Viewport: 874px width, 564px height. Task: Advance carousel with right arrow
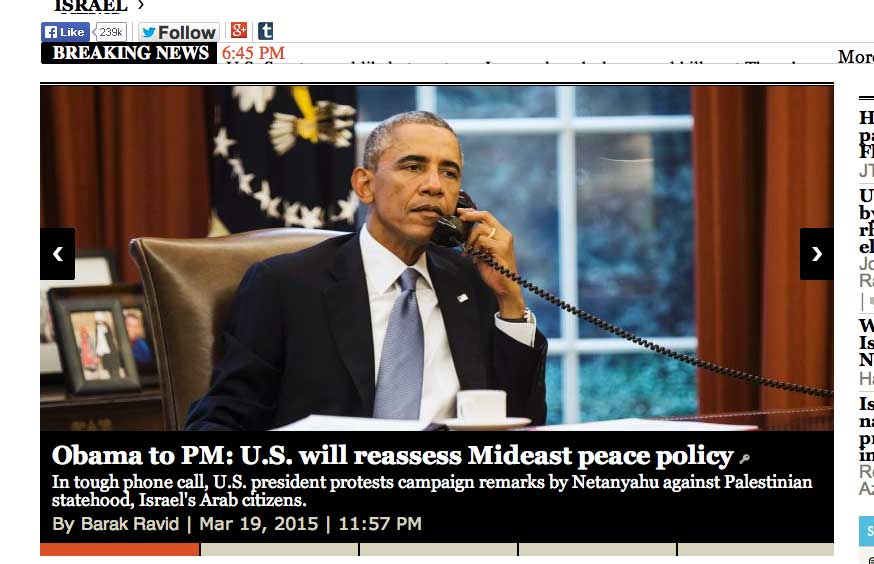pos(817,254)
